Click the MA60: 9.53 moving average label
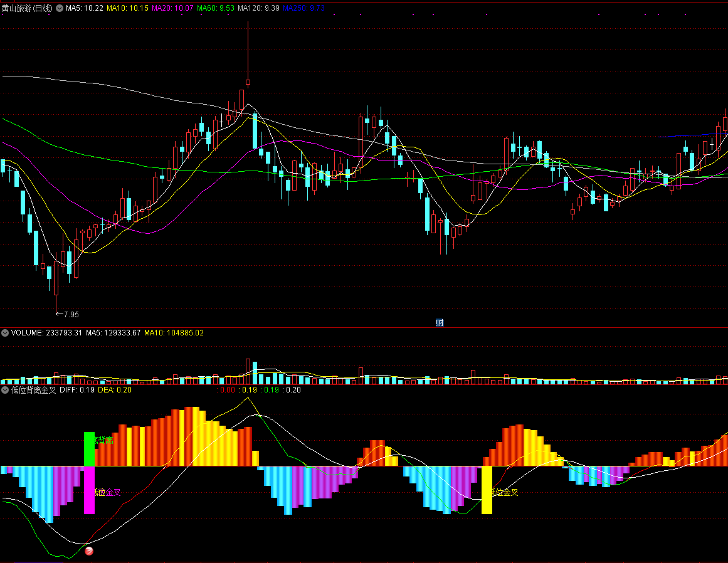Viewport: 728px width, 563px height. (x=216, y=8)
